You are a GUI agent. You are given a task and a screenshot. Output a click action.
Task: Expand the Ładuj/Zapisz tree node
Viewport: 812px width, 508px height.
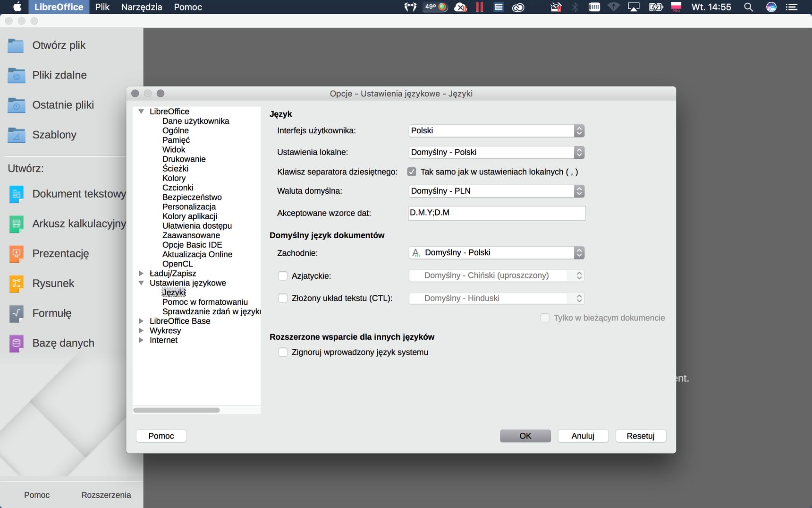[141, 273]
